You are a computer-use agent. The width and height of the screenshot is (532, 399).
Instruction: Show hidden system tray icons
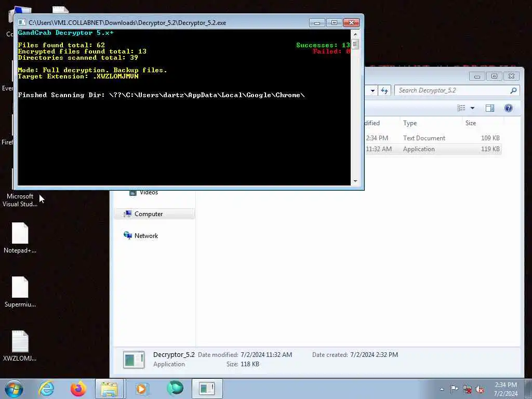[442, 390]
